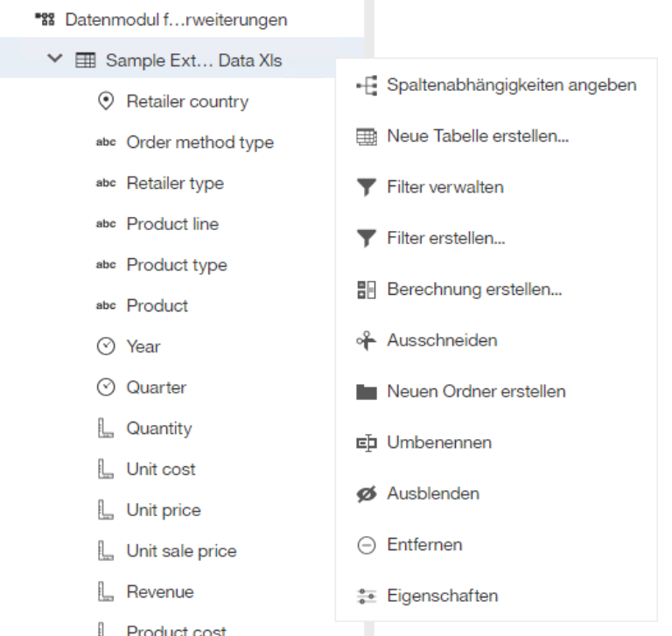Viewport: 672px width, 636px height.
Task: Click the folder icon for Neuen Ordner erstellen
Action: [367, 392]
